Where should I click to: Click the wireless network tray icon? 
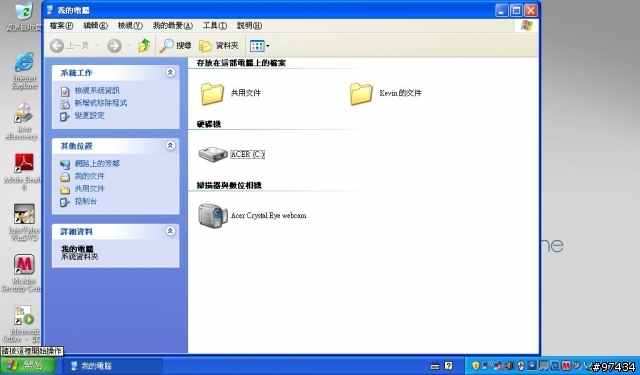click(x=487, y=366)
